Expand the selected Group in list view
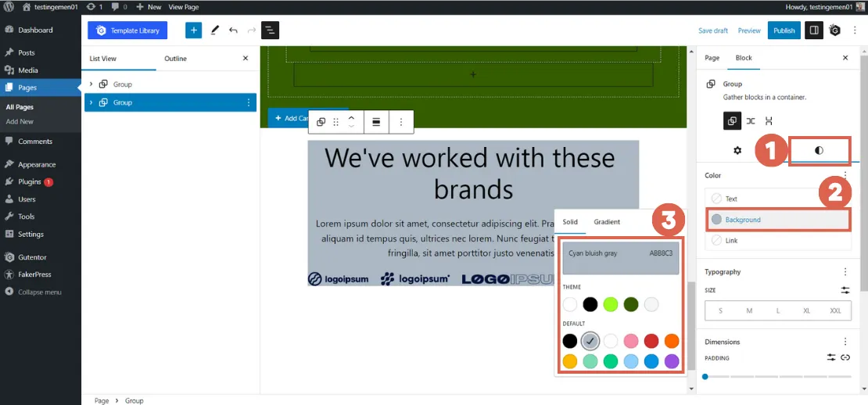 91,102
